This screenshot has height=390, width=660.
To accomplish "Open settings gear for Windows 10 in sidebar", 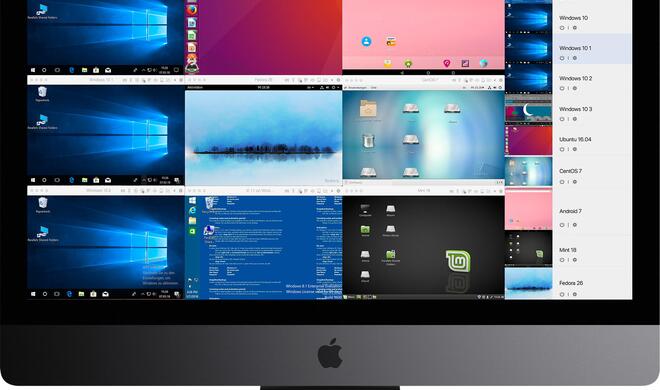I will pos(575,28).
